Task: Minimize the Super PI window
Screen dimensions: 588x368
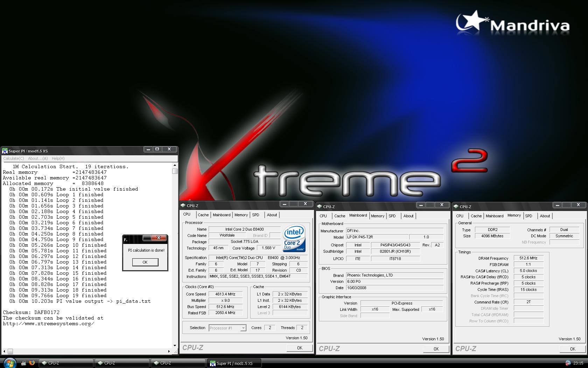Action: 148,149
